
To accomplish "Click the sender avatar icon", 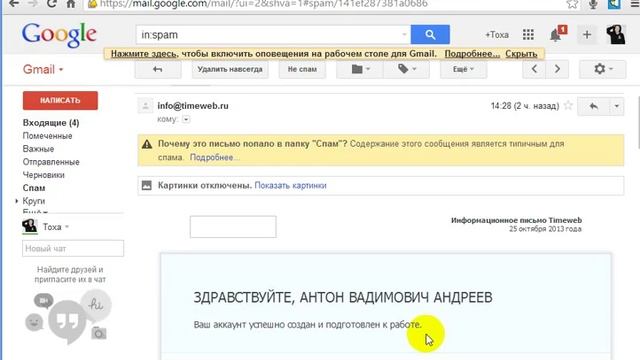I will click(145, 106).
